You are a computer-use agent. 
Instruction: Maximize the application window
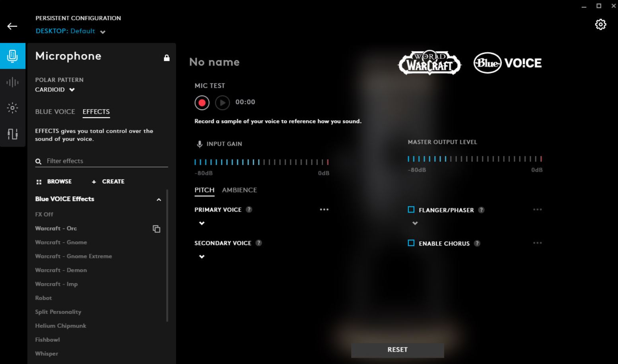point(599,6)
